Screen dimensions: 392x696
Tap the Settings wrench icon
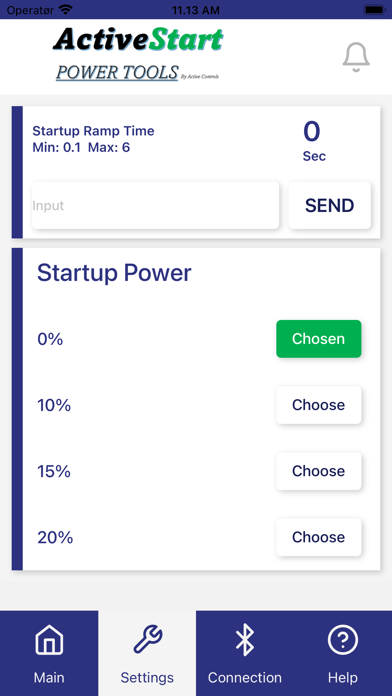tap(147, 639)
